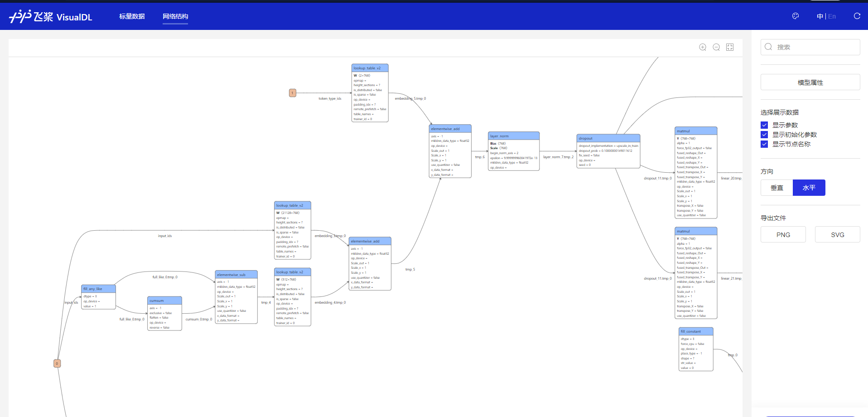868x417 pixels.
Task: Click the embedding_4.tmp_0 edge label
Action: coord(330,302)
